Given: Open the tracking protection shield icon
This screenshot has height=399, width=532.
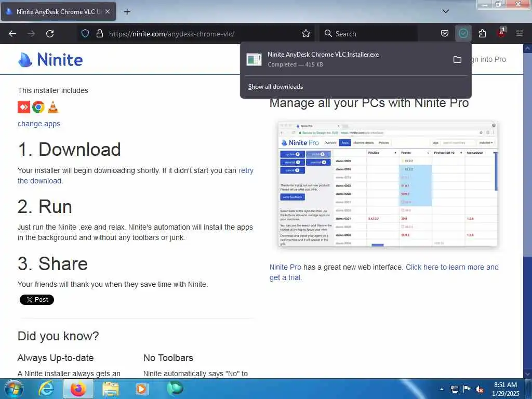Looking at the screenshot, I should pyautogui.click(x=85, y=33).
